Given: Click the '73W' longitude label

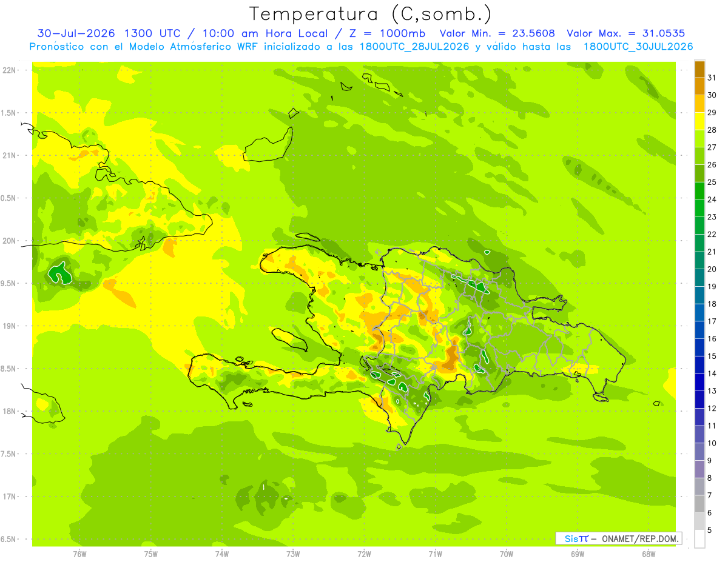Looking at the screenshot, I should pyautogui.click(x=293, y=554).
